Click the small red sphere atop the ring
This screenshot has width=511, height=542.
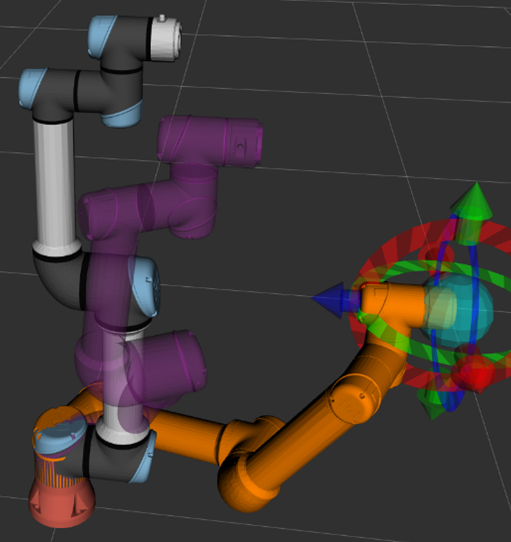(x=436, y=254)
